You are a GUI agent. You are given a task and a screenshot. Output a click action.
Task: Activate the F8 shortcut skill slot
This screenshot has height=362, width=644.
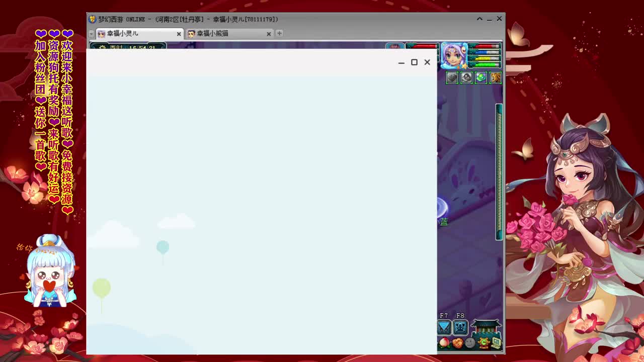[x=460, y=327]
